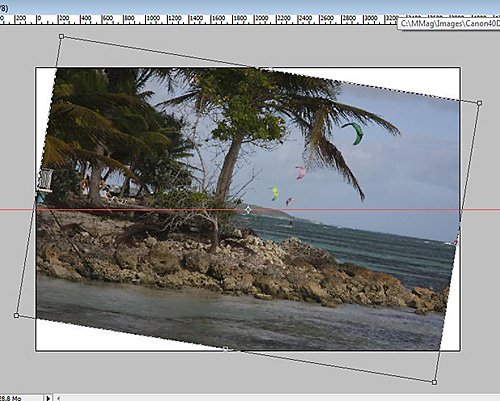Click the 2000 mark on the ruler

tap(262, 18)
